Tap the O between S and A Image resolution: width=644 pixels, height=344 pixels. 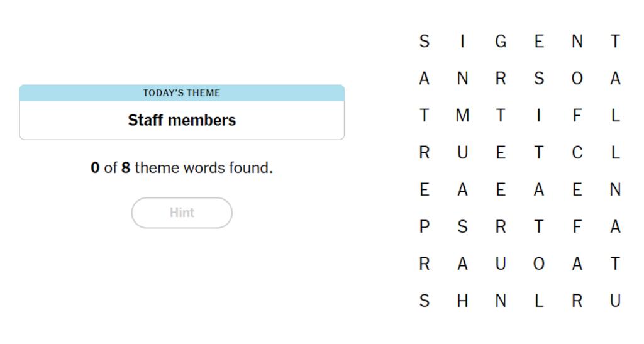click(577, 79)
